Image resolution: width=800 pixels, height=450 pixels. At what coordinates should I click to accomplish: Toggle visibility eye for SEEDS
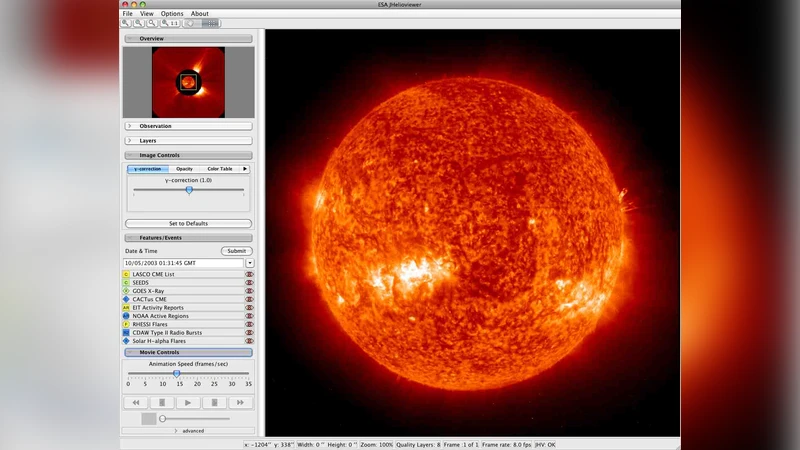tap(249, 283)
